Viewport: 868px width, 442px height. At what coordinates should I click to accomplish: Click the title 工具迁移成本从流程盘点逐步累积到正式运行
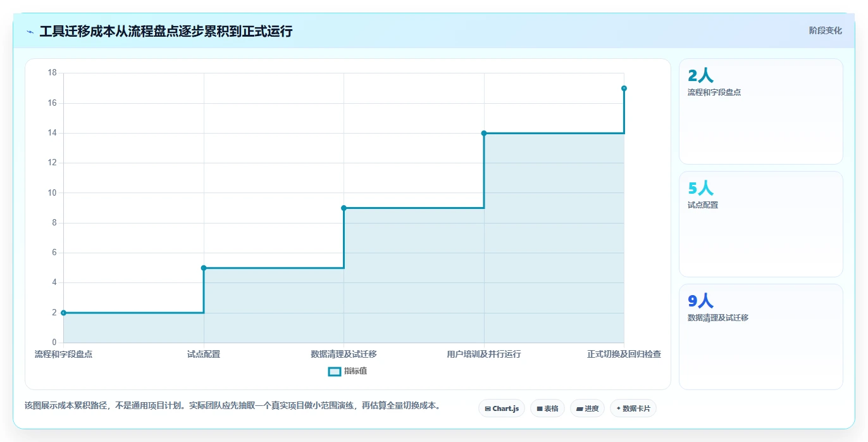[166, 31]
